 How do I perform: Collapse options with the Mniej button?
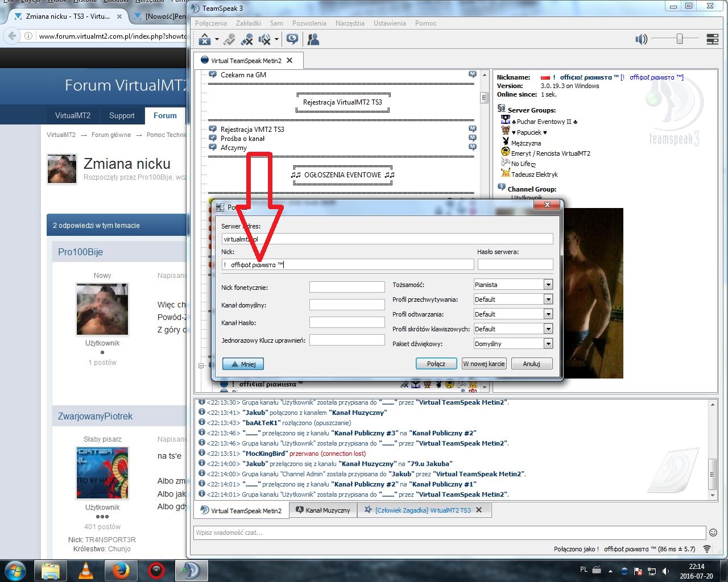243,364
